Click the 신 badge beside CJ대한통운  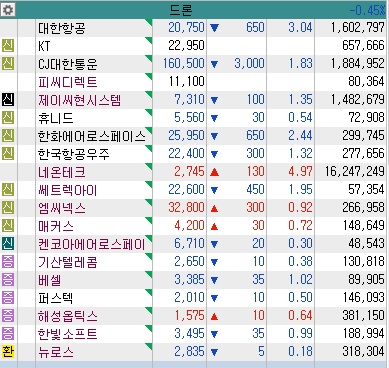[x=8, y=63]
